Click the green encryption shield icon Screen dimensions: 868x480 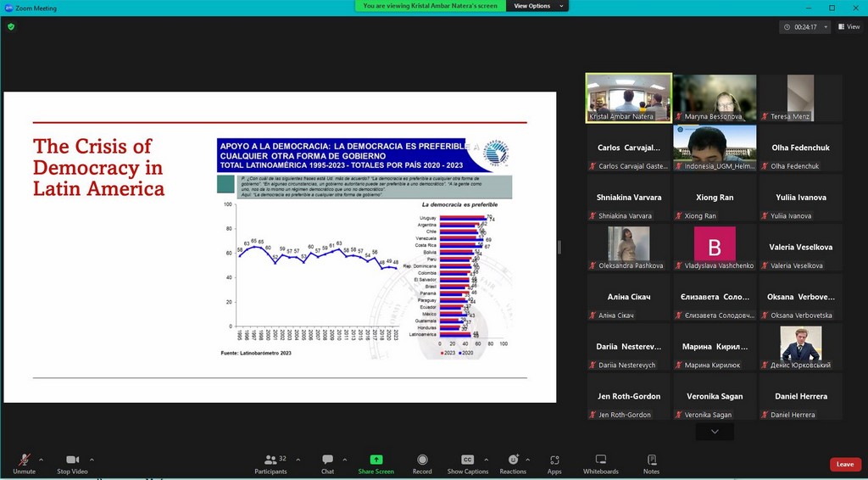[11, 26]
